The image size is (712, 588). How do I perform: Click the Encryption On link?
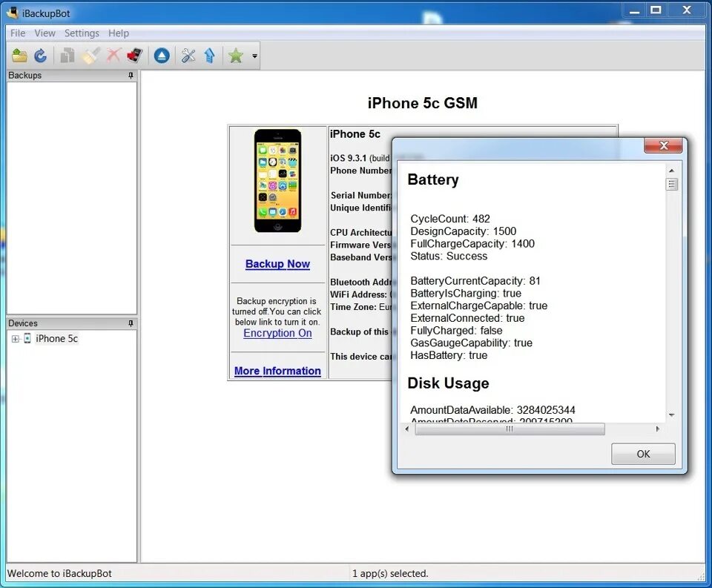click(277, 333)
